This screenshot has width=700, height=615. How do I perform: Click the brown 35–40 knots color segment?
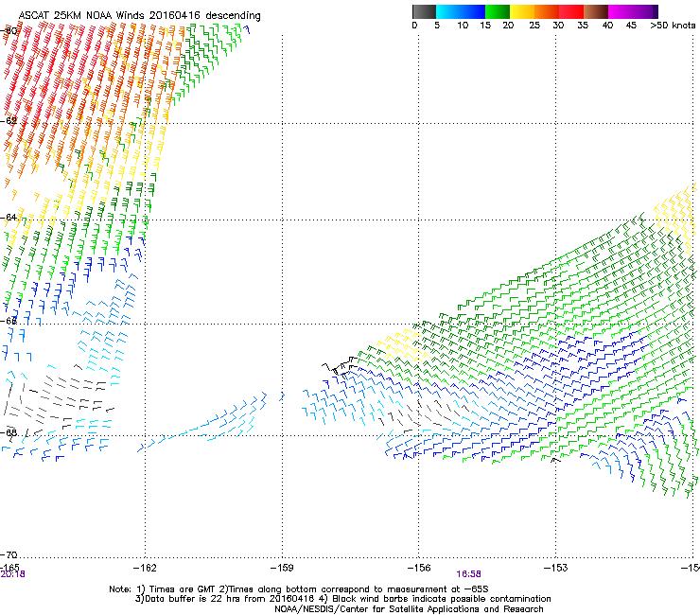(596, 11)
